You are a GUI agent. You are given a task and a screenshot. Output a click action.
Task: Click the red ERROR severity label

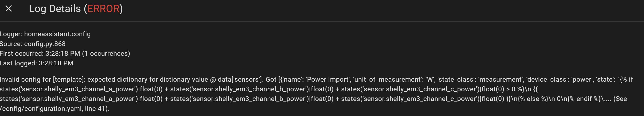click(103, 9)
